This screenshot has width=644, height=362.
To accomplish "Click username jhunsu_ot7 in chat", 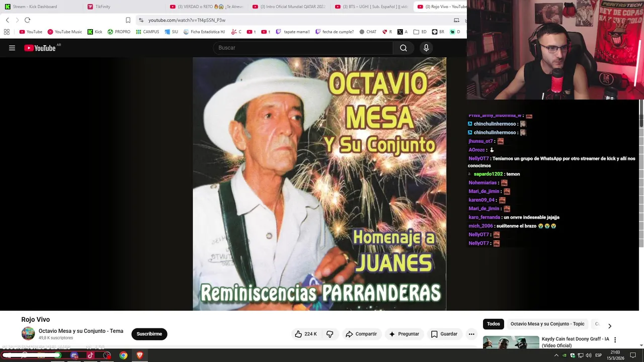I will point(480,141).
